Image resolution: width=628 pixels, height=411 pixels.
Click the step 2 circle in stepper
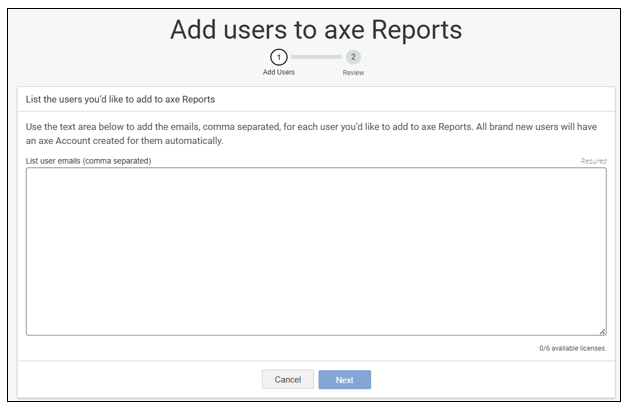353,57
